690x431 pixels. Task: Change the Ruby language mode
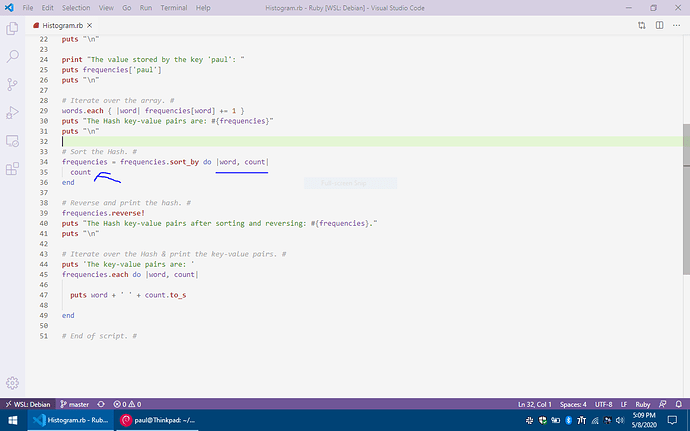click(642, 404)
